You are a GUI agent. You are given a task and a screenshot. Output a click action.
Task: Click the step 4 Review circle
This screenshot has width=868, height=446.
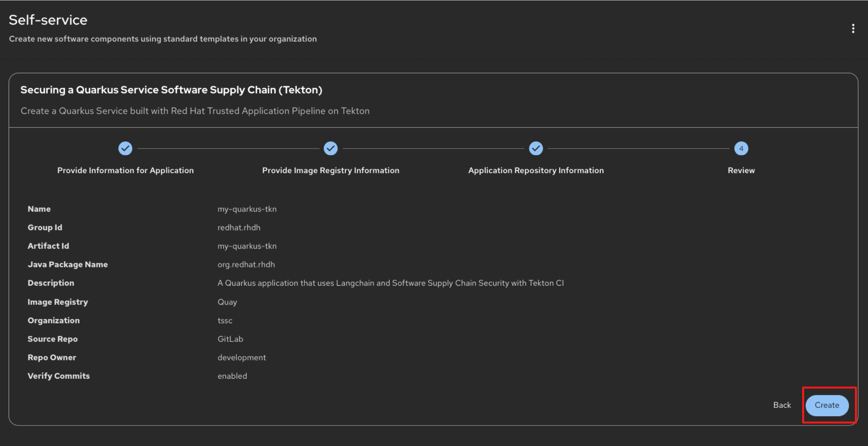[x=741, y=148]
